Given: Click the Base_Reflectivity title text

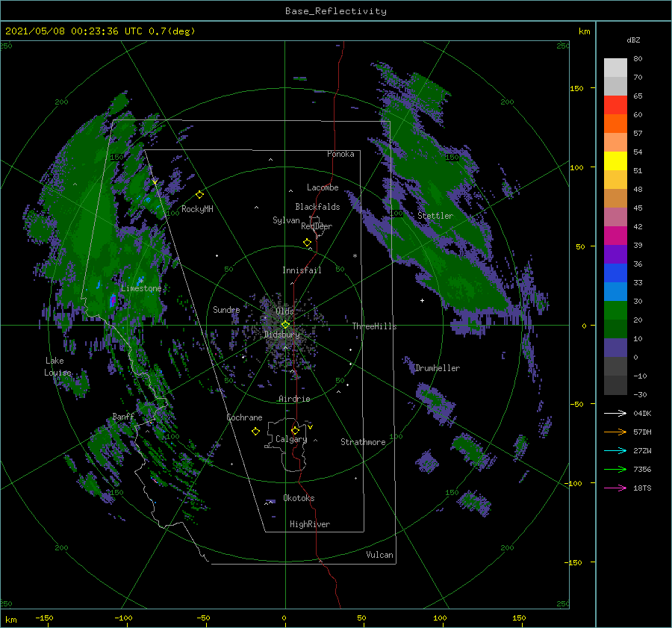Looking at the screenshot, I should tap(336, 11).
